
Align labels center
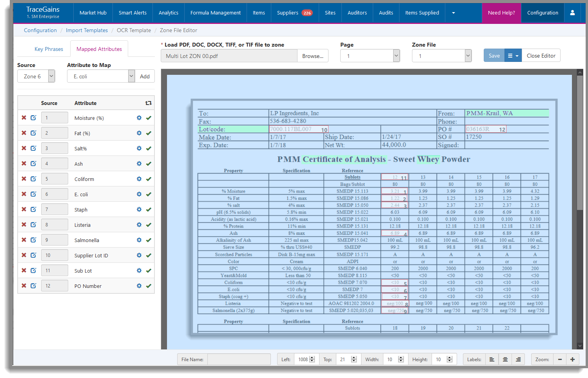tap(505, 359)
